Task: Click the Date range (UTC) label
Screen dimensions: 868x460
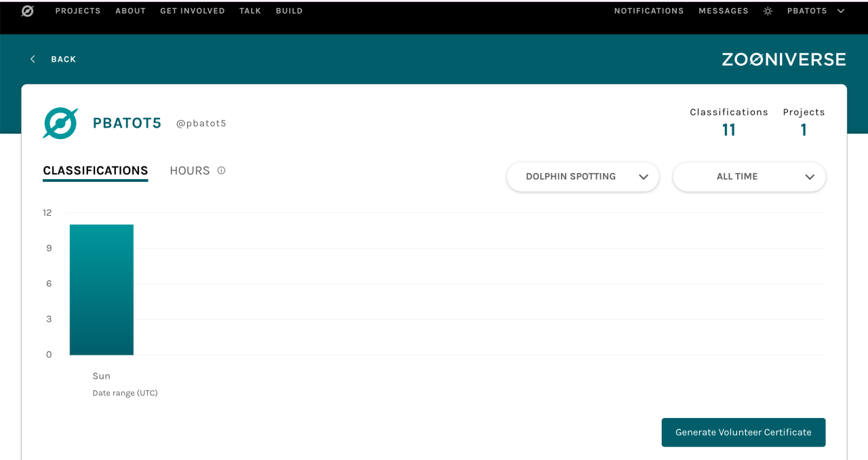Action: coord(125,393)
